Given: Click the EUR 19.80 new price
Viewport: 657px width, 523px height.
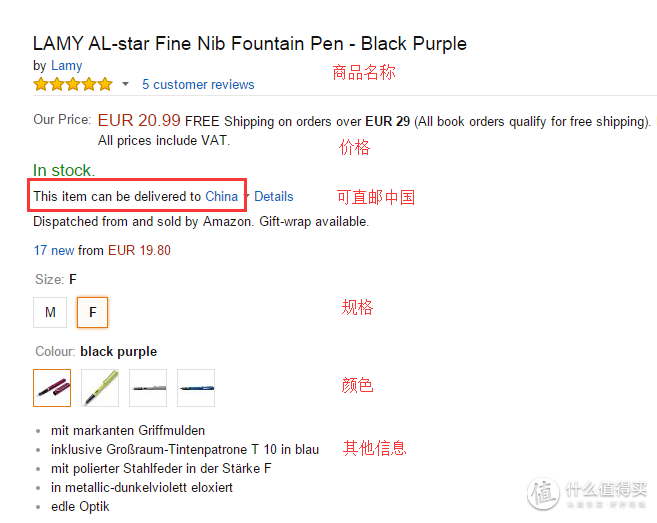Looking at the screenshot, I should coord(140,251).
